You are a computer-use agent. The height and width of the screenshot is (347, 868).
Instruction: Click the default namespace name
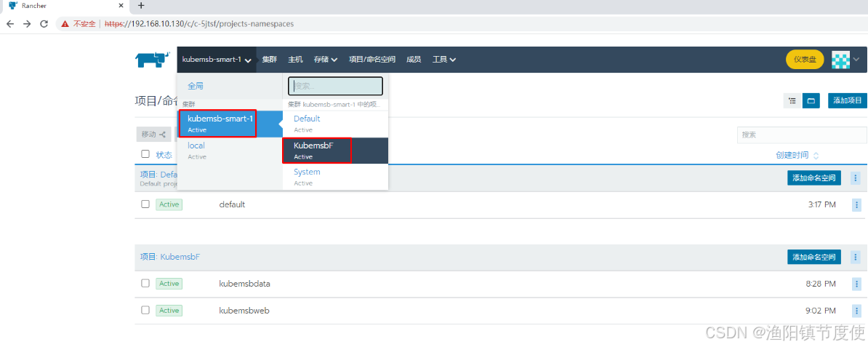[232, 204]
